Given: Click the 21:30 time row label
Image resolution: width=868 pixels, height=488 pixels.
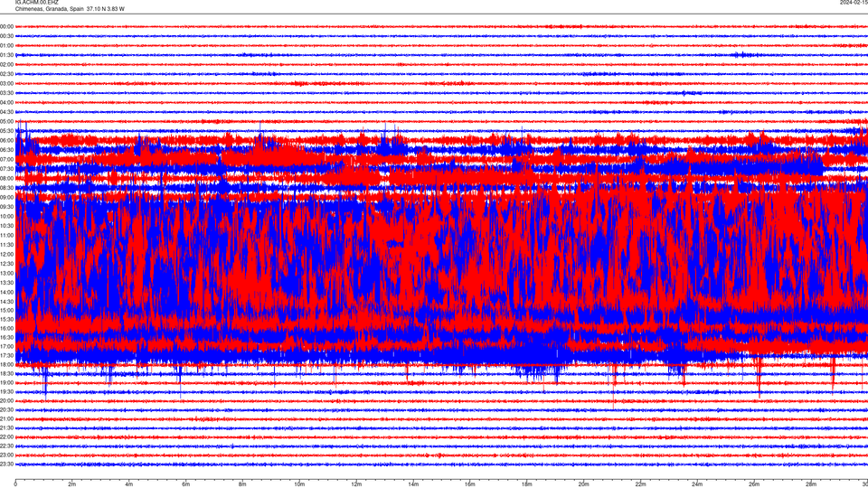Looking at the screenshot, I should tap(6, 427).
